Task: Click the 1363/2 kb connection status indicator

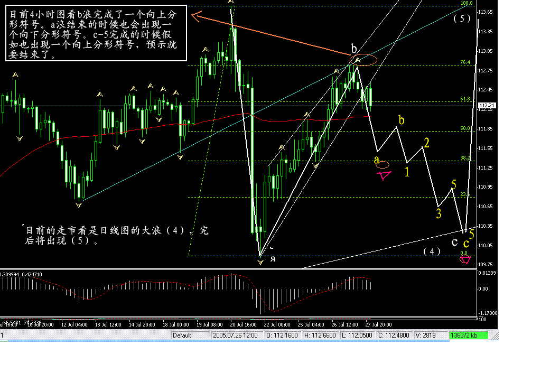Action: [x=469, y=335]
